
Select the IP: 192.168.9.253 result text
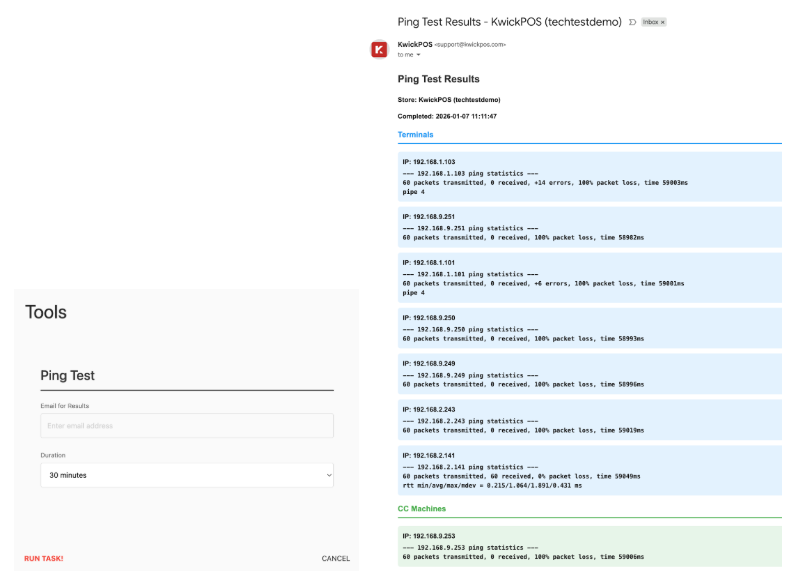pyautogui.click(x=429, y=535)
